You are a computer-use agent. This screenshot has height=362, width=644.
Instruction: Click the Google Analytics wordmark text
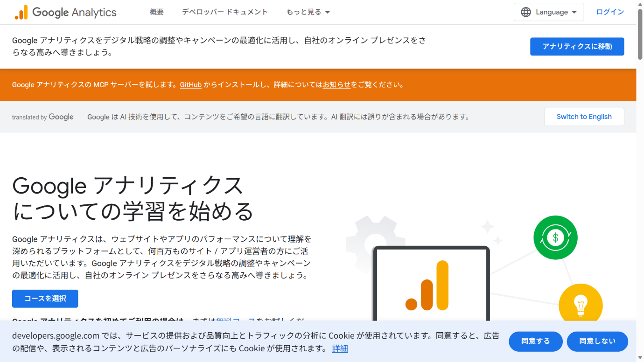tap(75, 12)
